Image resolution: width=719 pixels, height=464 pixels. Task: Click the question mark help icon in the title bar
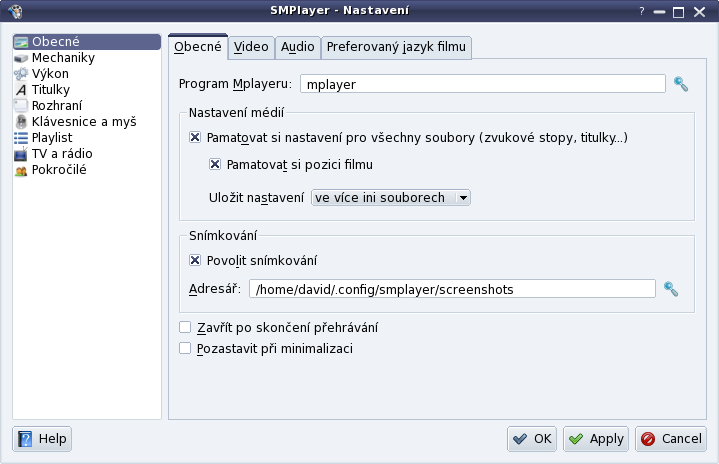642,11
